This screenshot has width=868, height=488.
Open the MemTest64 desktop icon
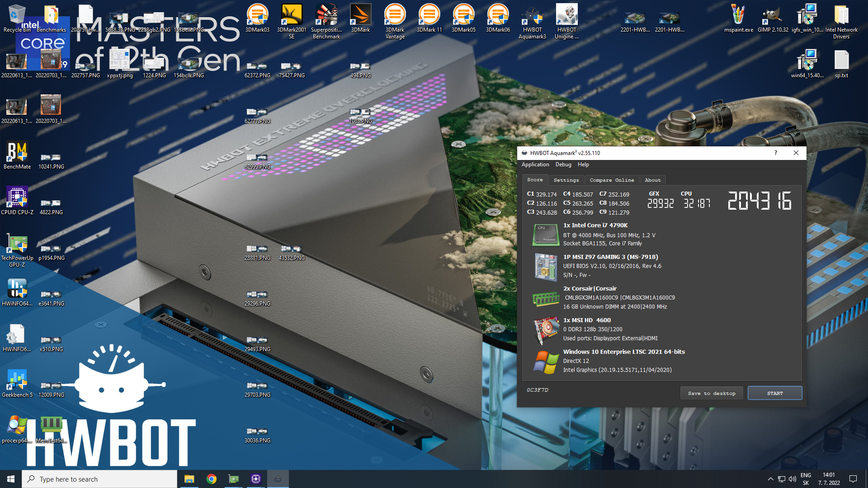tap(51, 429)
